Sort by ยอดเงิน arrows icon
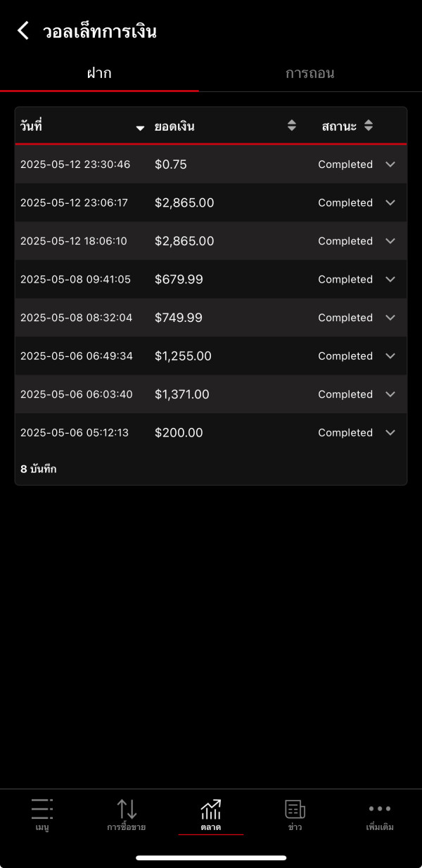The width and height of the screenshot is (422, 868). [x=292, y=126]
